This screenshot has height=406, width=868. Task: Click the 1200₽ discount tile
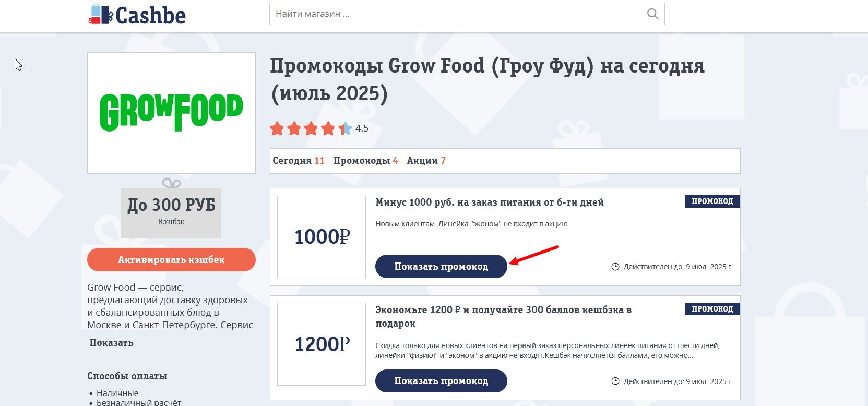point(322,344)
